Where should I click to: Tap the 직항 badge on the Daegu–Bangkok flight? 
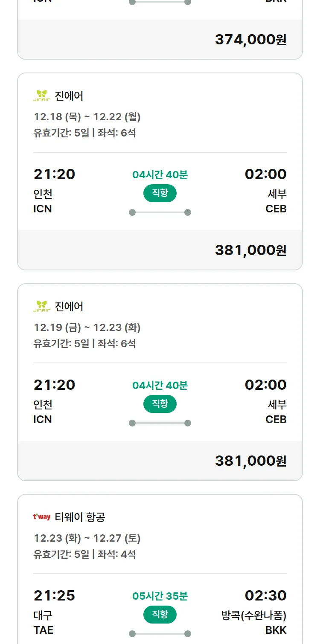pos(160,615)
